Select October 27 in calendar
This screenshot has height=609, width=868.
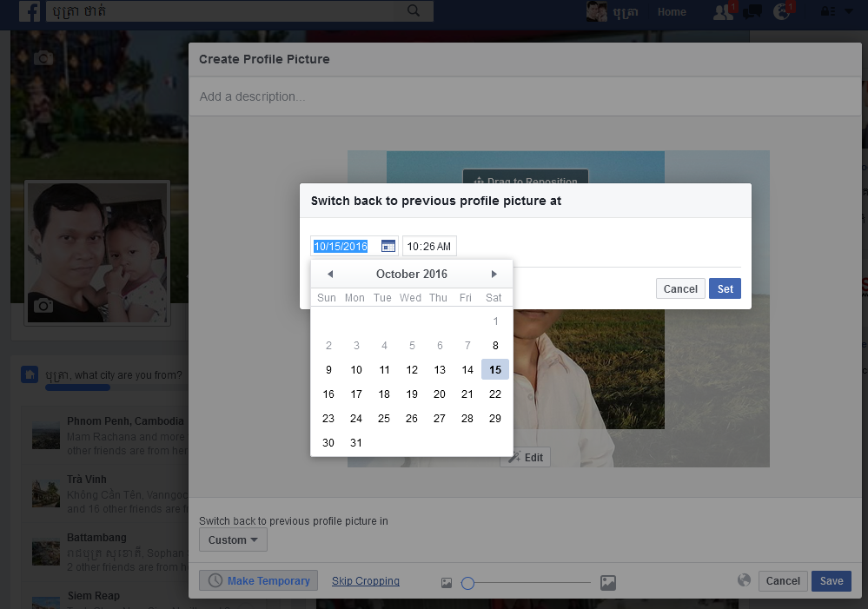(440, 419)
